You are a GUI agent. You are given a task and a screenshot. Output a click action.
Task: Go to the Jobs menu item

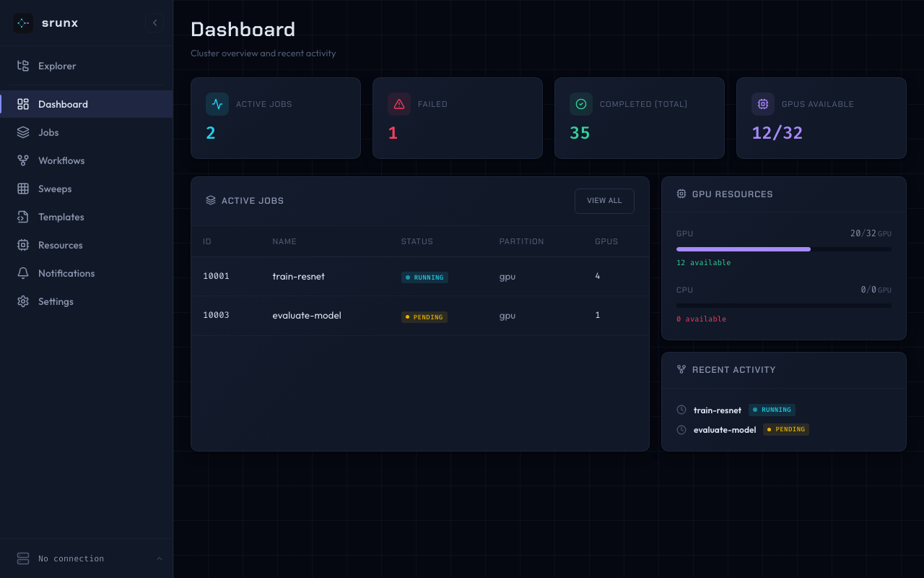(48, 132)
